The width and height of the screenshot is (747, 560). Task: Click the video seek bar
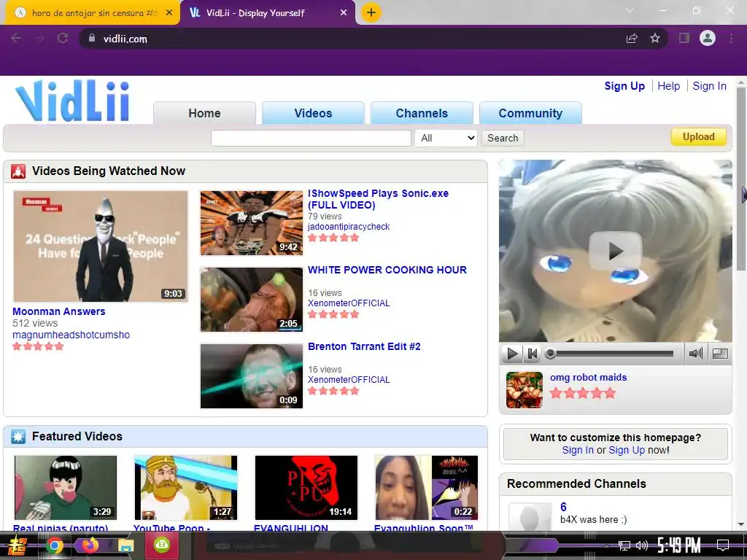tap(611, 354)
